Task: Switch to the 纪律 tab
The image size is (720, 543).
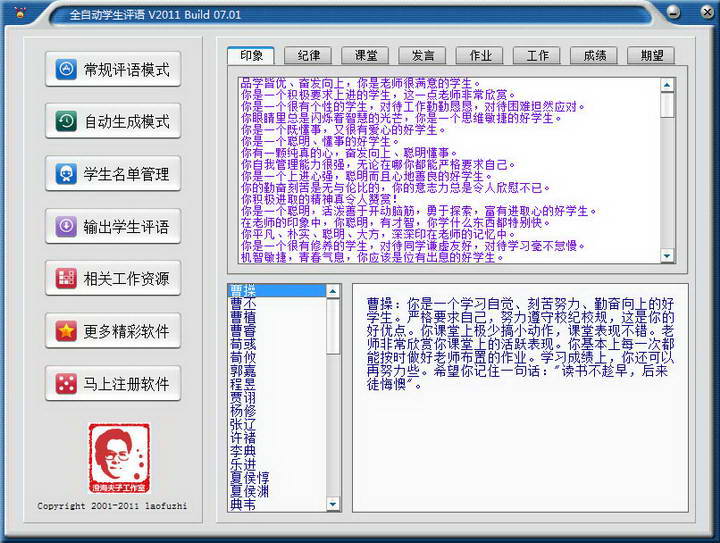Action: pyautogui.click(x=309, y=56)
